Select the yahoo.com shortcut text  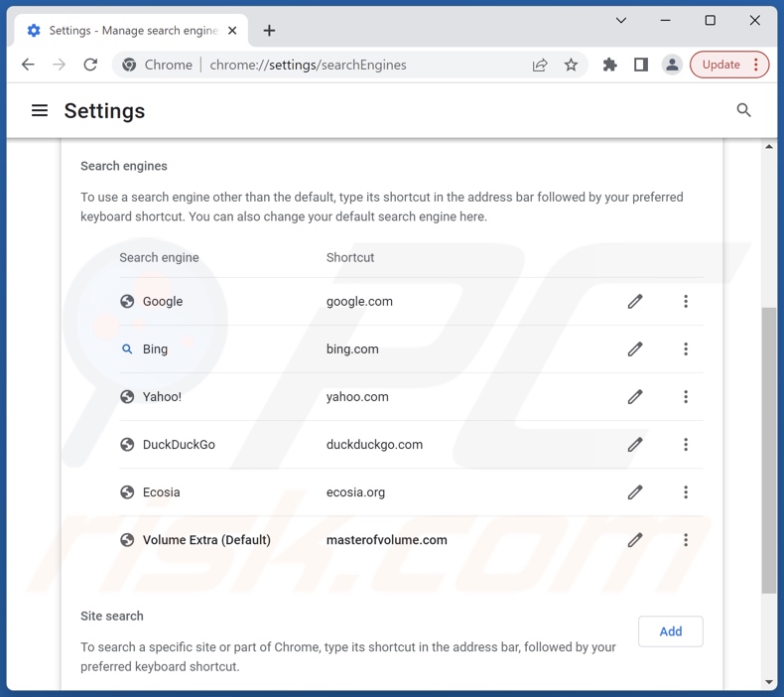pyautogui.click(x=357, y=397)
